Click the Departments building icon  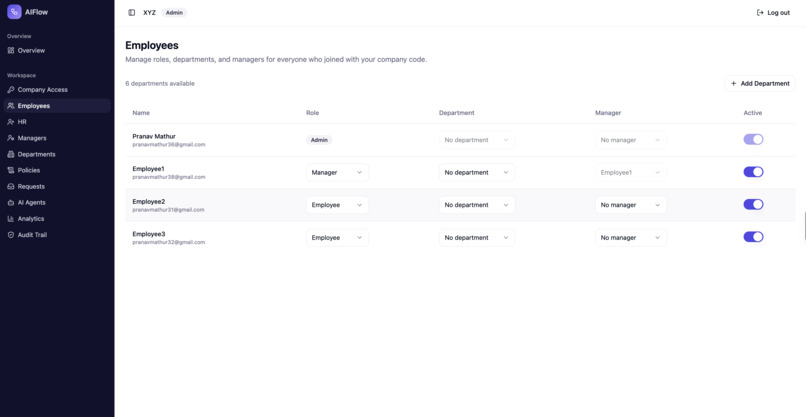[11, 154]
